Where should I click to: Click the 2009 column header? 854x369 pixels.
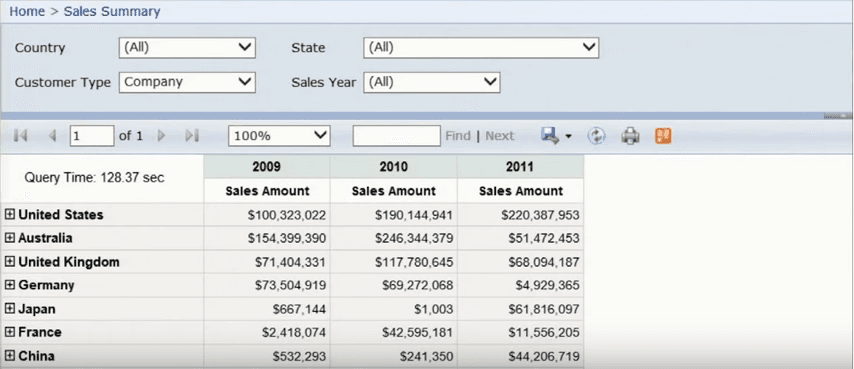[267, 167]
